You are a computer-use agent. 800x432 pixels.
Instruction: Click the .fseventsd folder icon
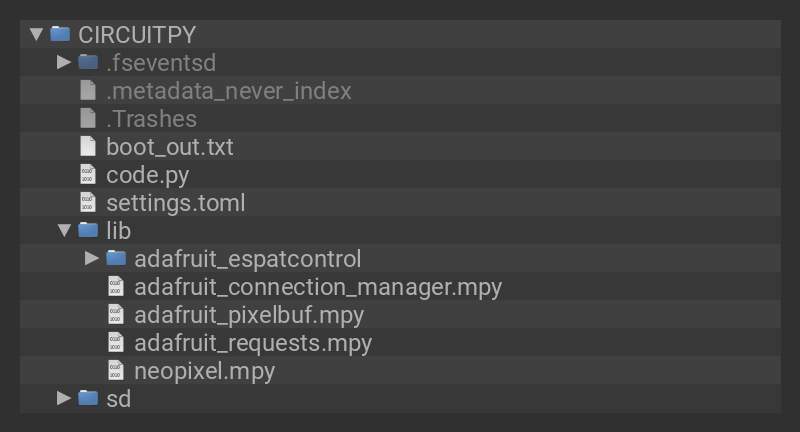[88, 62]
